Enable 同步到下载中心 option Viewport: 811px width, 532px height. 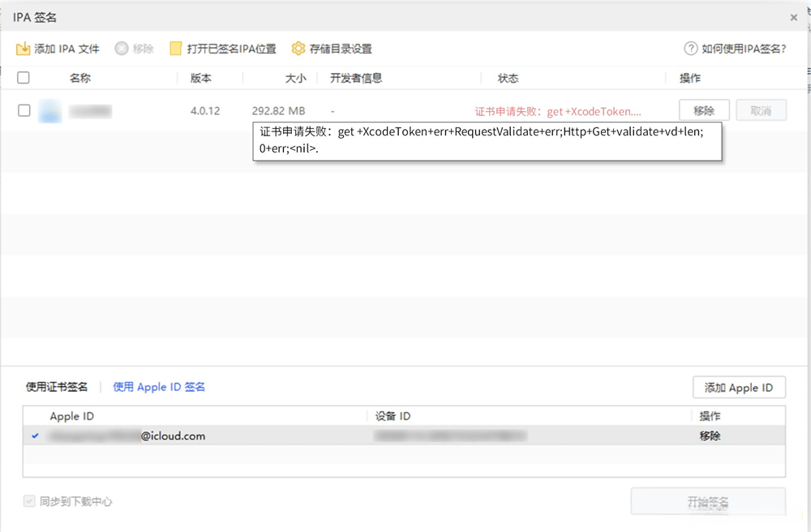[29, 501]
